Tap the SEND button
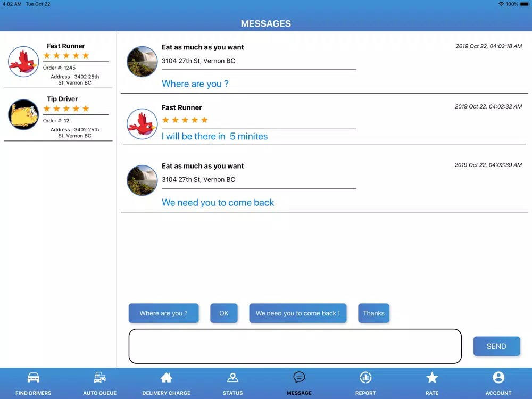Screen dimensions: 532x399 [x=497, y=346]
